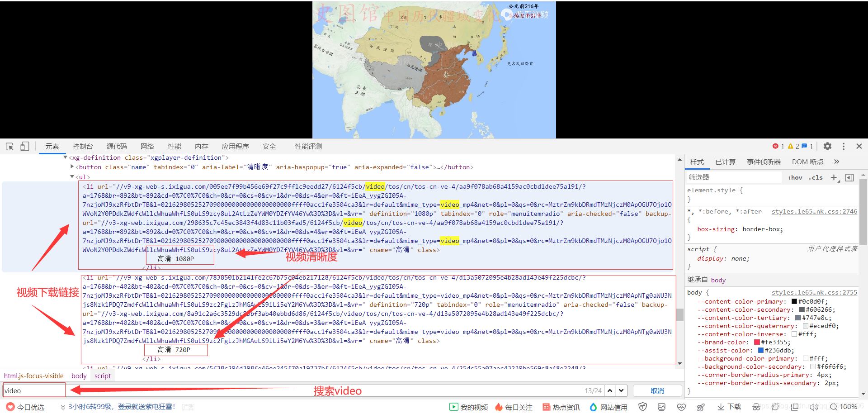The width and height of the screenshot is (868, 414).
Task: Open 每日关注 flame shortcut
Action: click(x=514, y=407)
